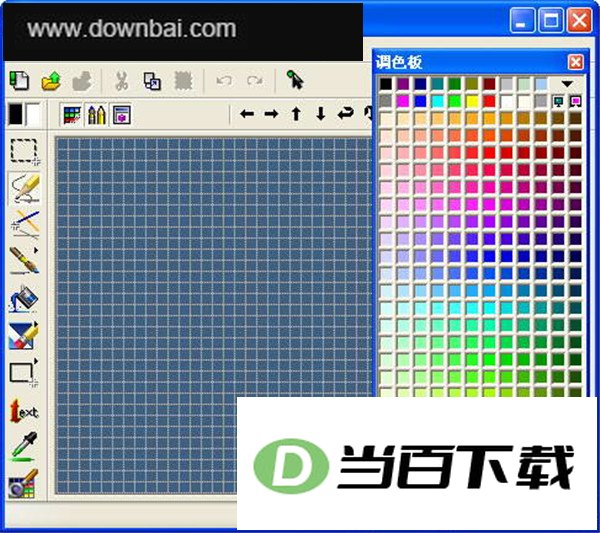This screenshot has width=600, height=533.
Task: Choose olive swatch in palette top row
Action: [472, 84]
